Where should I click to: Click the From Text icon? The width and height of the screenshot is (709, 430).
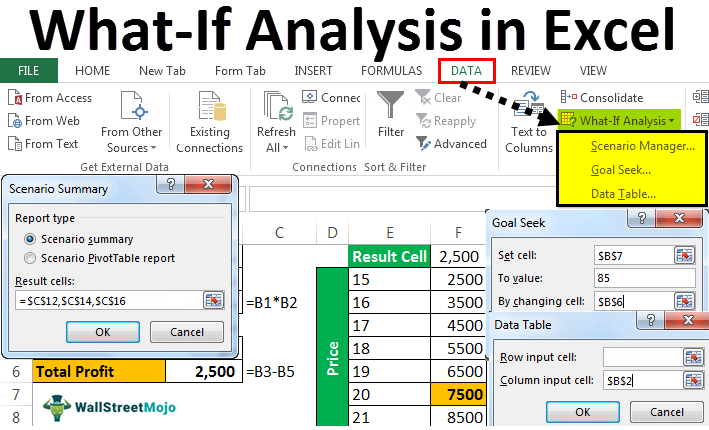coord(15,144)
